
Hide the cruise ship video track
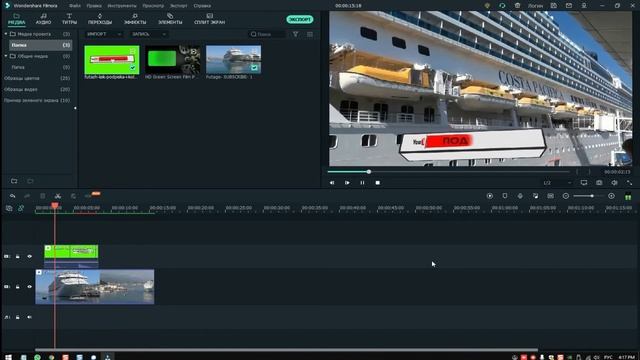click(x=29, y=287)
